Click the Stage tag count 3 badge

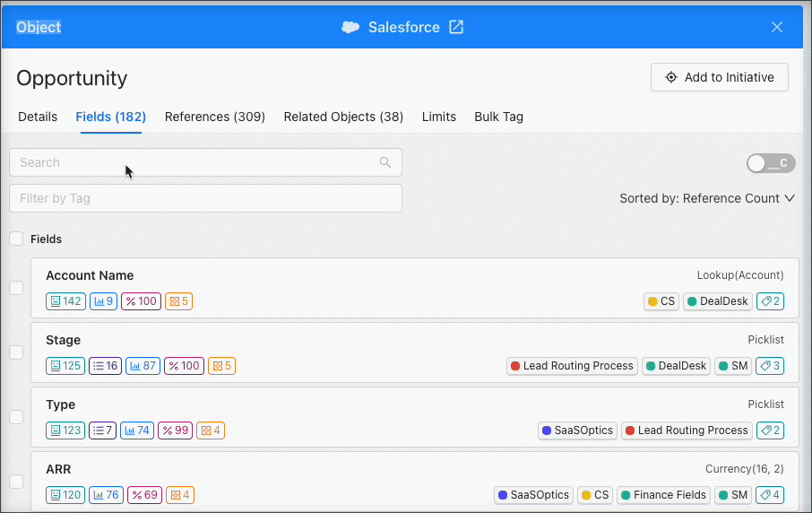coord(770,366)
